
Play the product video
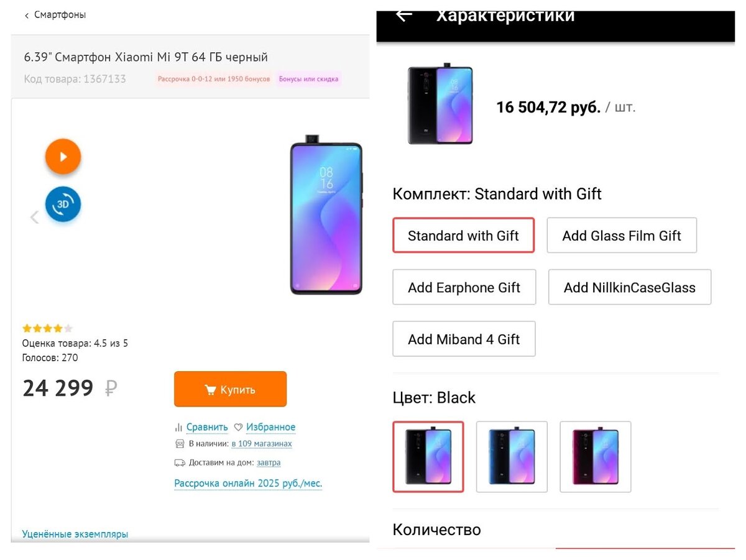63,156
